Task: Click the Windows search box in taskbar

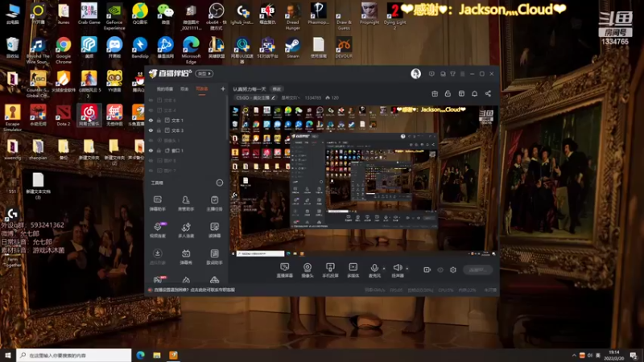Action: pos(74,355)
